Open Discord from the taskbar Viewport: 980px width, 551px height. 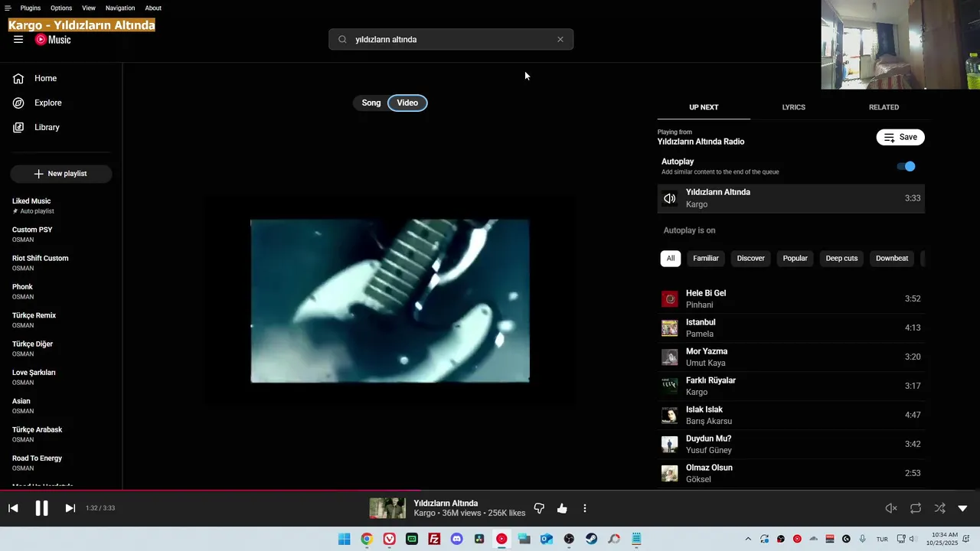click(457, 539)
